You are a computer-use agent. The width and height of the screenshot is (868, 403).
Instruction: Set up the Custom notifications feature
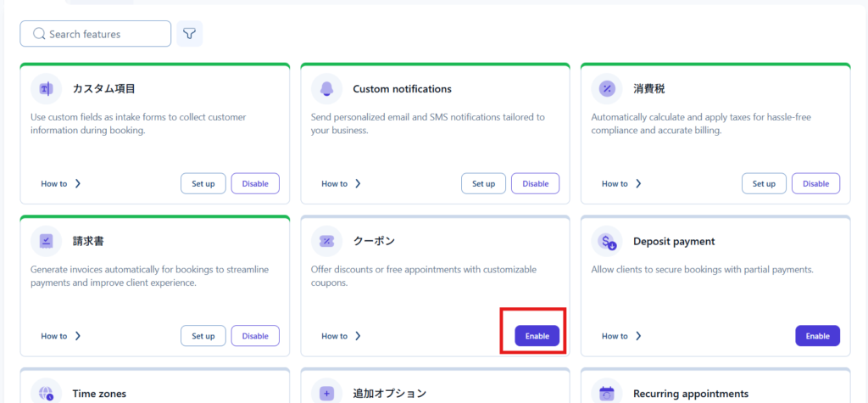click(483, 183)
